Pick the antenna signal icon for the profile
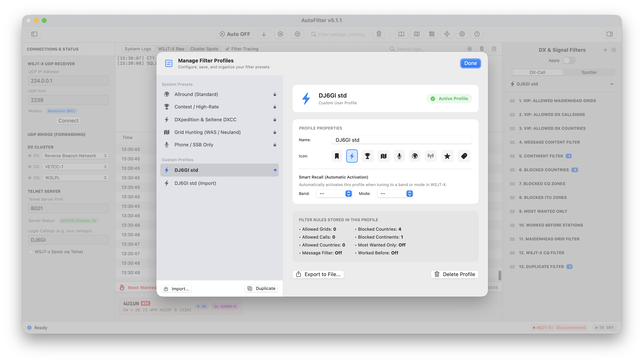Viewport: 644px width, 363px height. coord(431,156)
